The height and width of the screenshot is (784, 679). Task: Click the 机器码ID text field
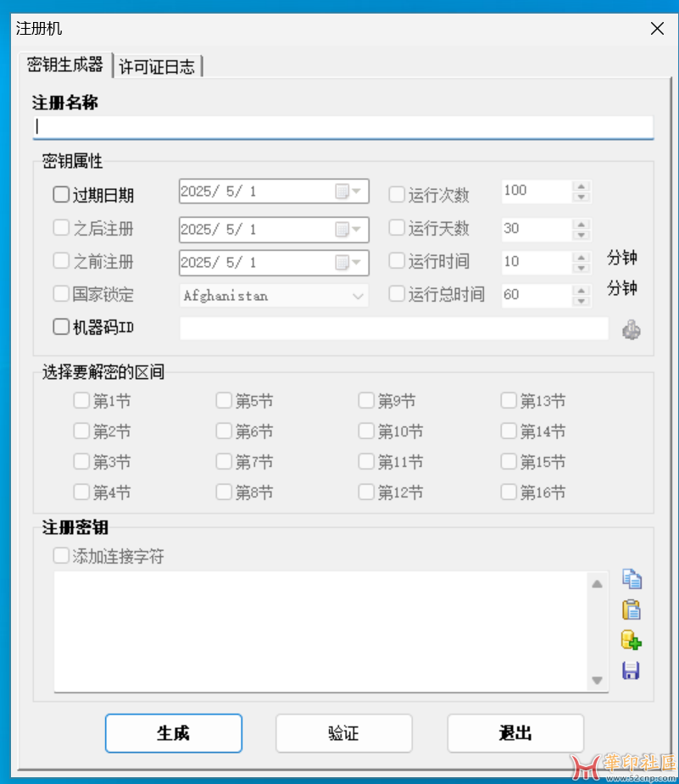click(394, 328)
